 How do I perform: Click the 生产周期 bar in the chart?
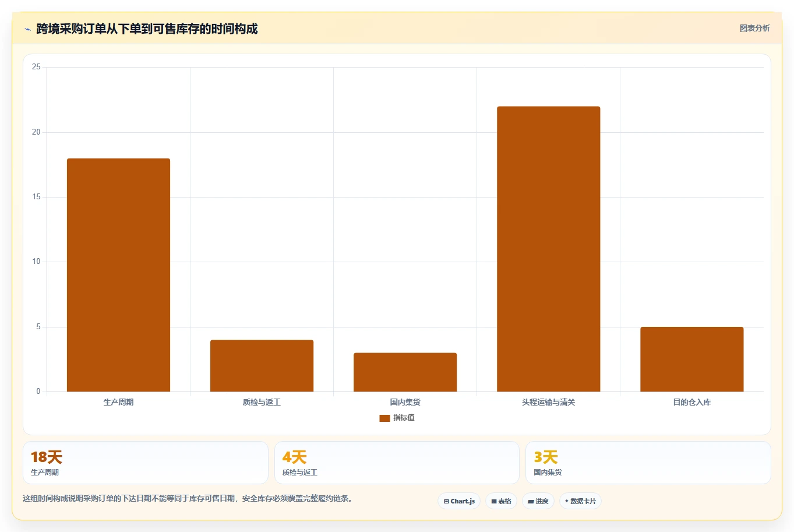tap(119, 275)
